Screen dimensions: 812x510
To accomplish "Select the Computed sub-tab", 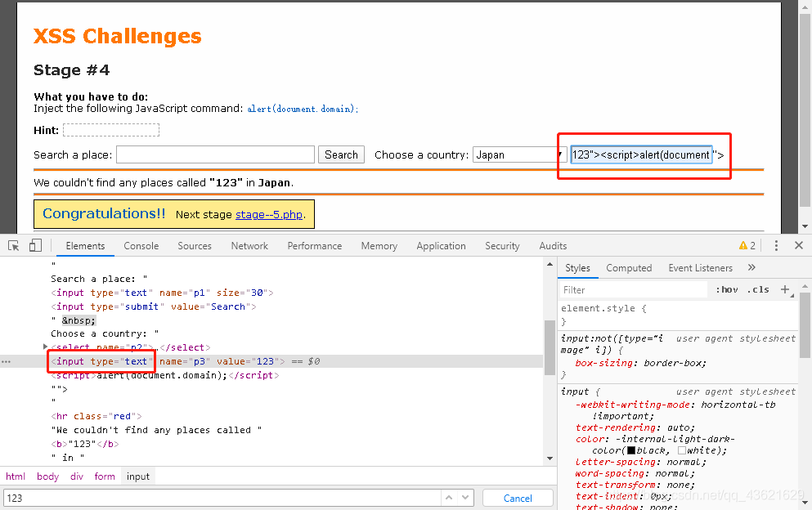I will pos(629,268).
